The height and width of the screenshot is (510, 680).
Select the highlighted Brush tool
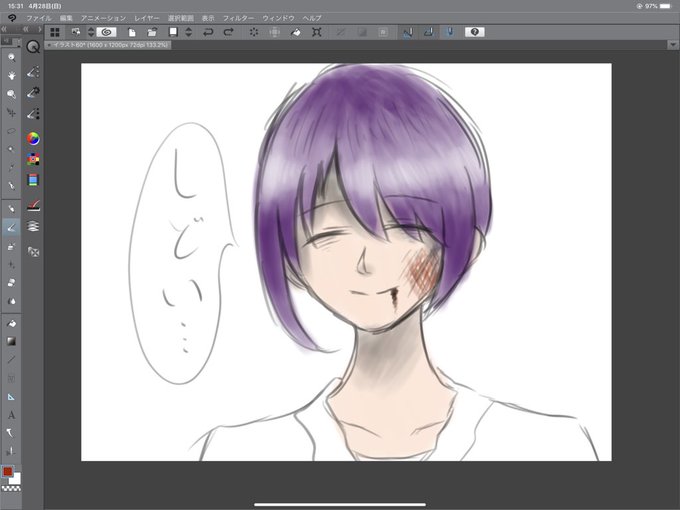coord(11,227)
